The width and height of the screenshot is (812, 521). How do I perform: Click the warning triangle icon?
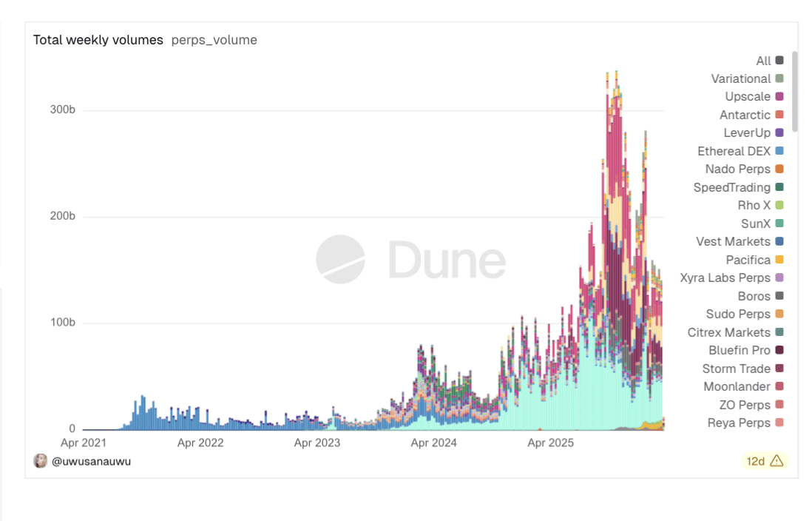click(776, 461)
